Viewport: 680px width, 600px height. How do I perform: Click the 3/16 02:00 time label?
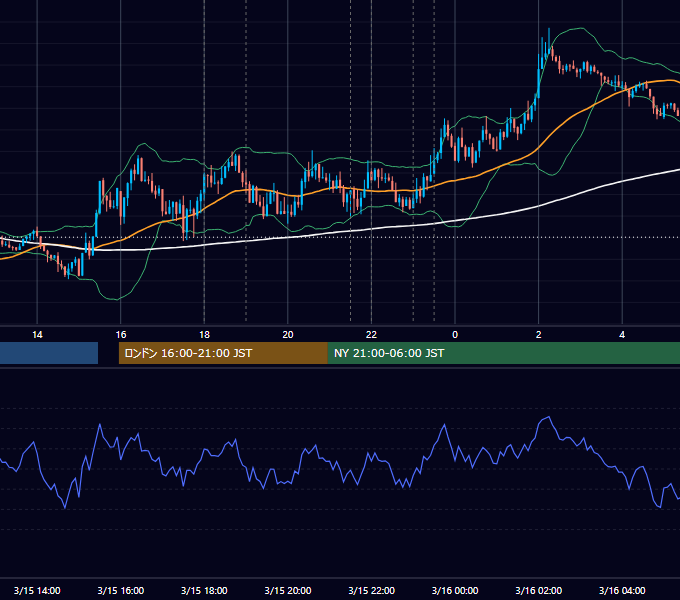click(539, 590)
